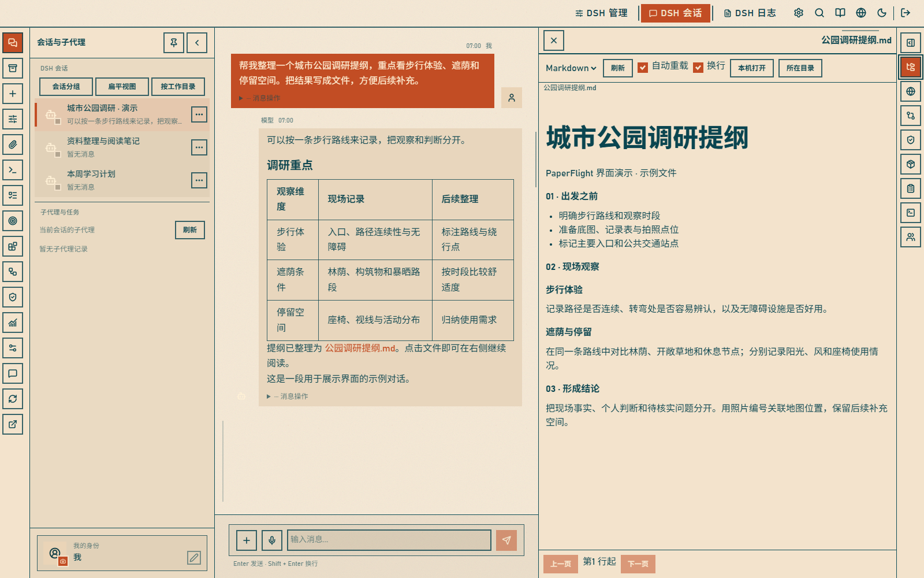The width and height of the screenshot is (924, 578).
Task: Expand 消息操作 under model reply
Action: (287, 397)
